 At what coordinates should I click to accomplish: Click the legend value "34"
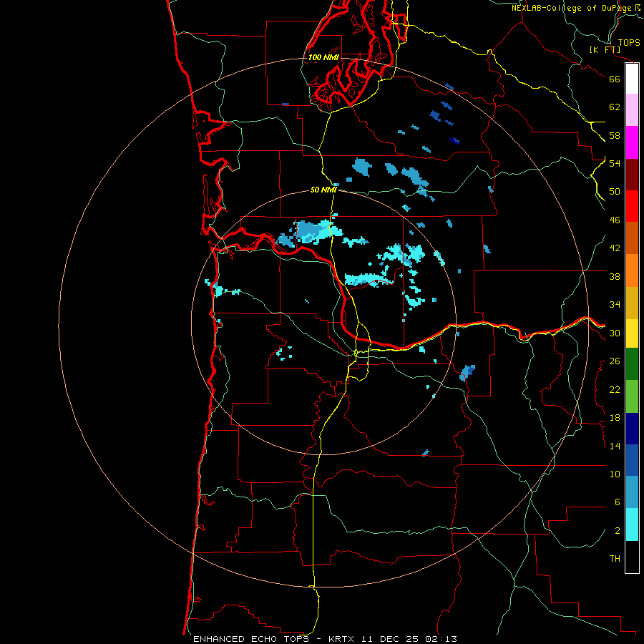[x=615, y=305]
